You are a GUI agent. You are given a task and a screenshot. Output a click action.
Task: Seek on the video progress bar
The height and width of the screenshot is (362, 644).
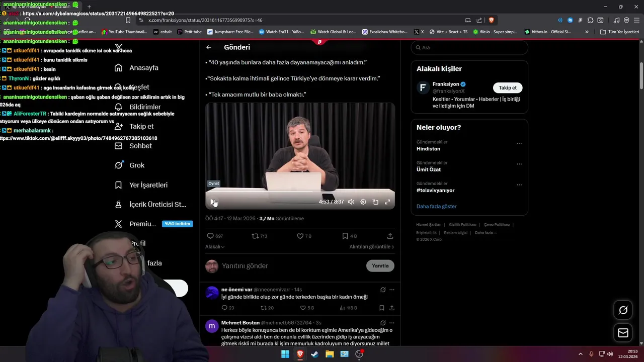click(x=300, y=191)
